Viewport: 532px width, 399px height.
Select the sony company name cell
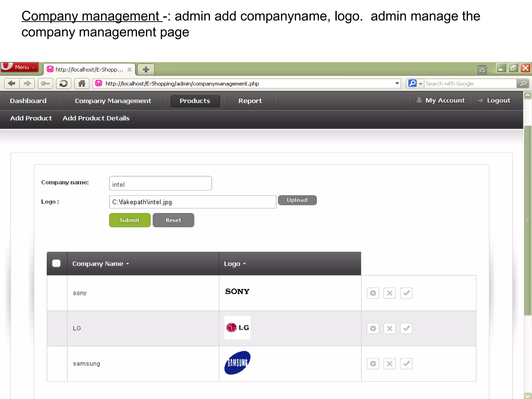coord(143,293)
